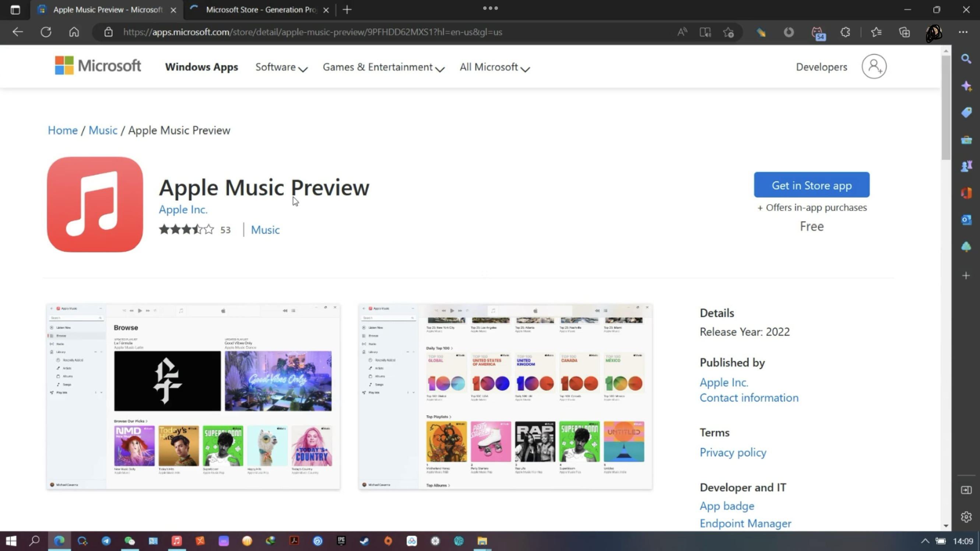
Task: Open App badge link
Action: 727,506
